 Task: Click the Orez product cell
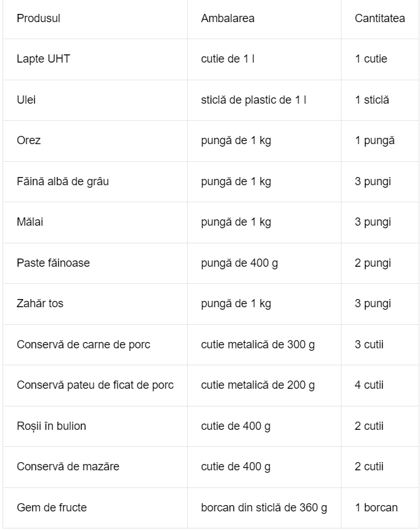[96, 141]
